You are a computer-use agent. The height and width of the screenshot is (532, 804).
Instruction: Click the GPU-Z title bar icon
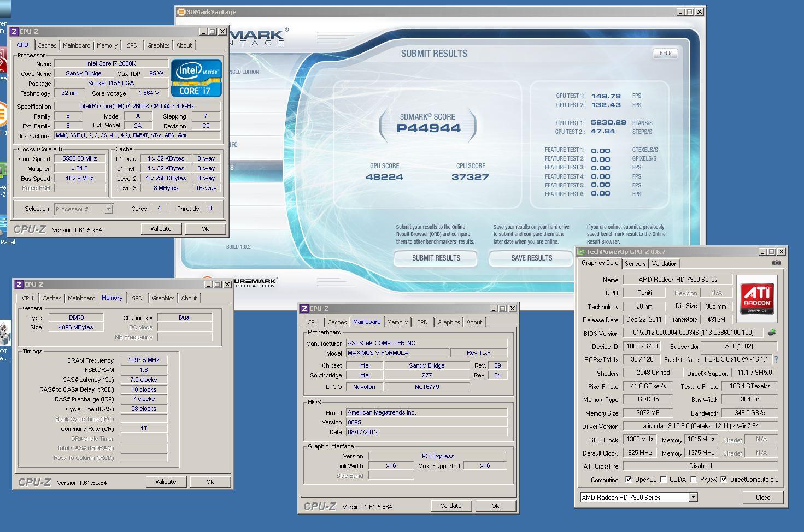point(581,252)
